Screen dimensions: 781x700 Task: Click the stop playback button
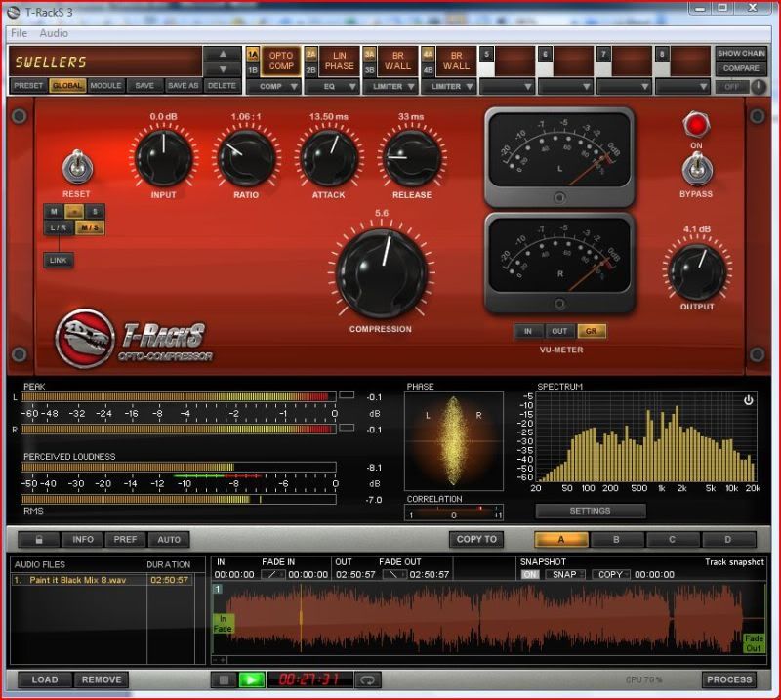click(x=224, y=679)
